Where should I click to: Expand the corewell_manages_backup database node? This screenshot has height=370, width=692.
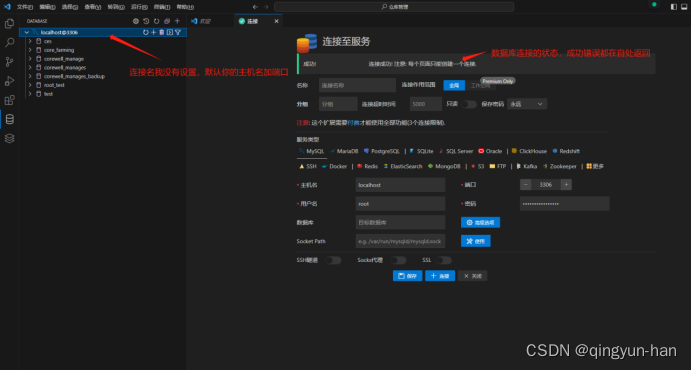coord(30,76)
